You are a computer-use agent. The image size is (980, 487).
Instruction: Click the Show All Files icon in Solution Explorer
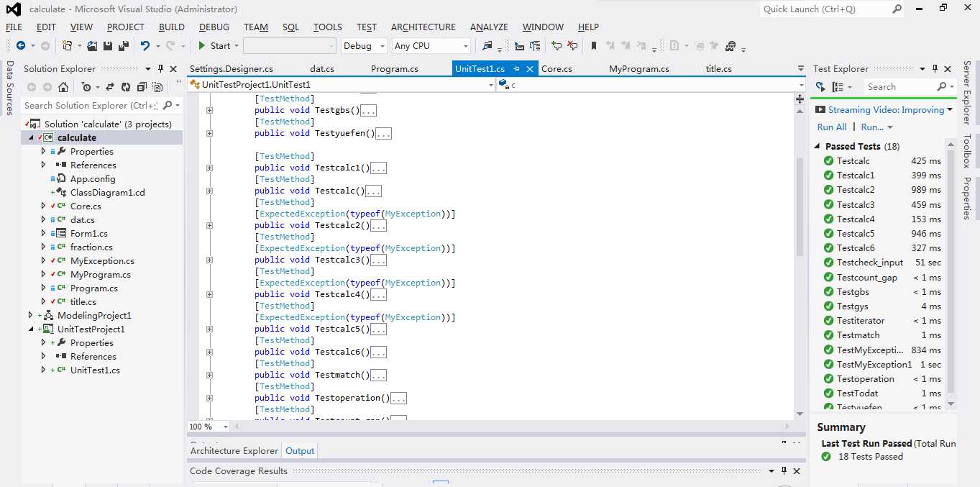[x=157, y=87]
